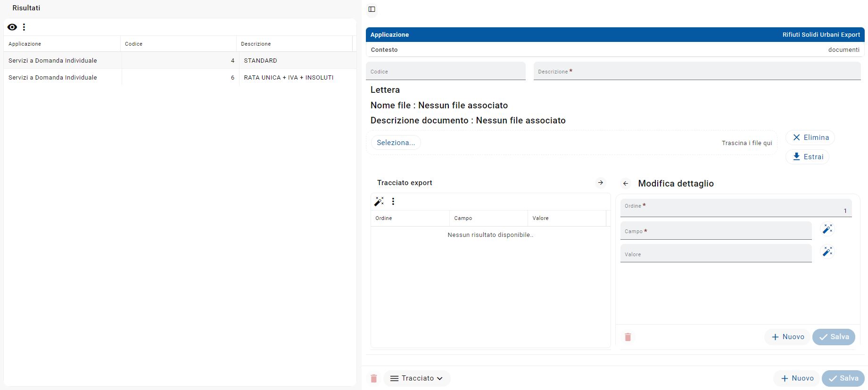Toggle the eye visibility icon in Risultati

pyautogui.click(x=12, y=27)
